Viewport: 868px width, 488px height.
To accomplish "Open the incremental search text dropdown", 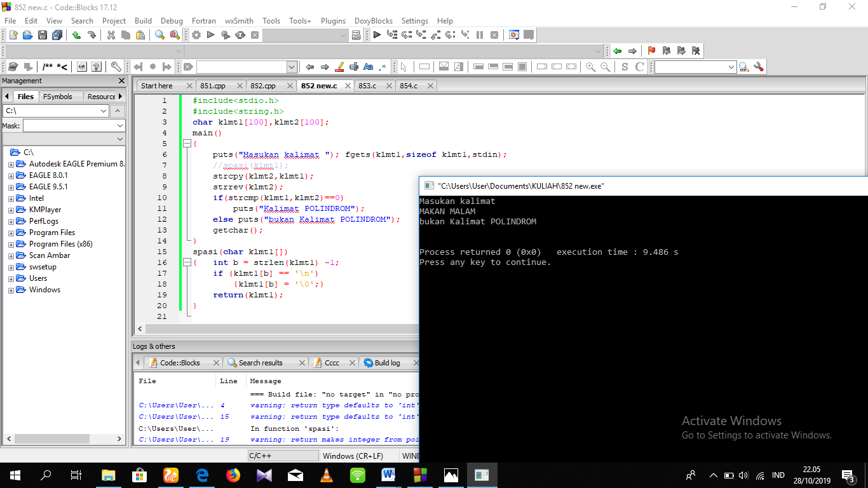I will point(292,67).
